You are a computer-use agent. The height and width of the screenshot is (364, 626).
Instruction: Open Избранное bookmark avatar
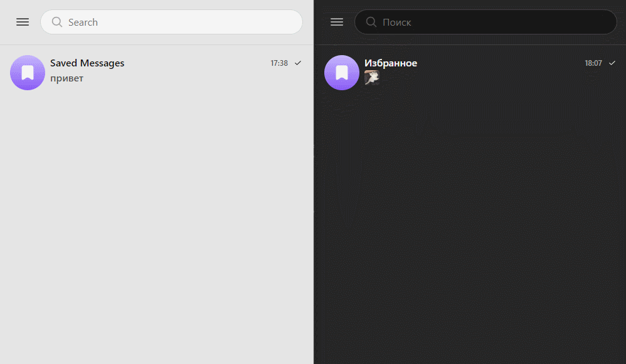(x=342, y=73)
